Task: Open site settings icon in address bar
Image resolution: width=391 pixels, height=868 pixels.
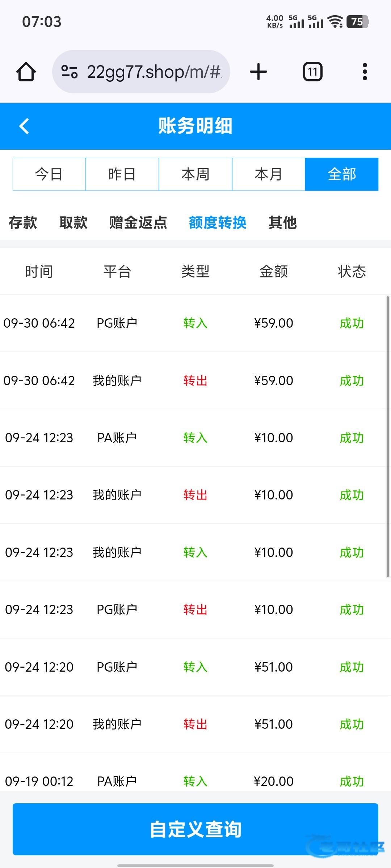Action: (x=69, y=72)
